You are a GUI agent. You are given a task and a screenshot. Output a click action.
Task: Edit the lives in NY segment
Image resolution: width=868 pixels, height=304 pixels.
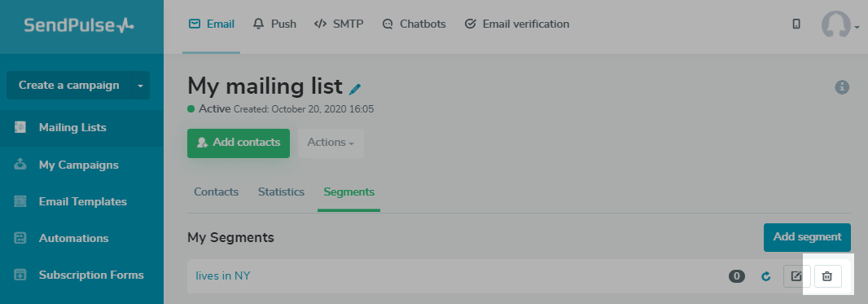pos(796,275)
